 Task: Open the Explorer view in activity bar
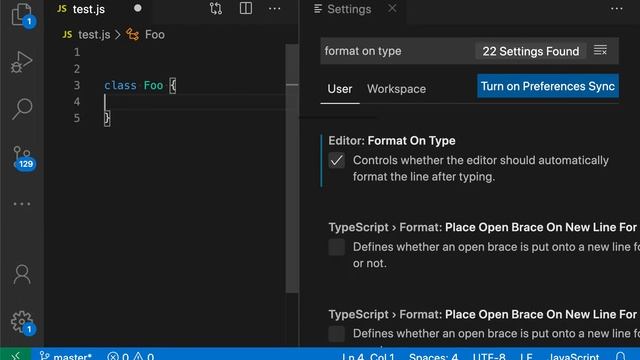coord(22,15)
